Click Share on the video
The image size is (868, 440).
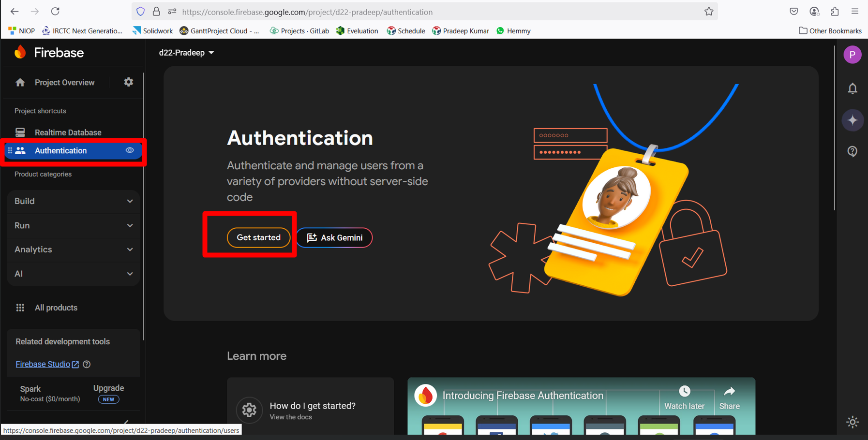coord(729,398)
